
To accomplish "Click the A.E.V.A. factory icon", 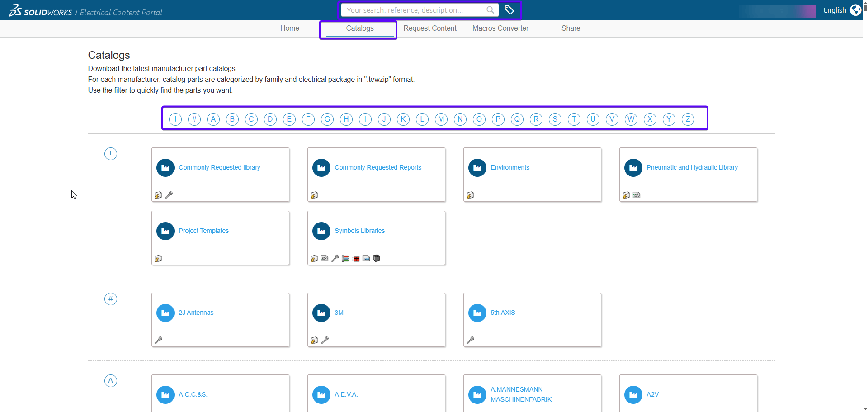I will (x=321, y=395).
